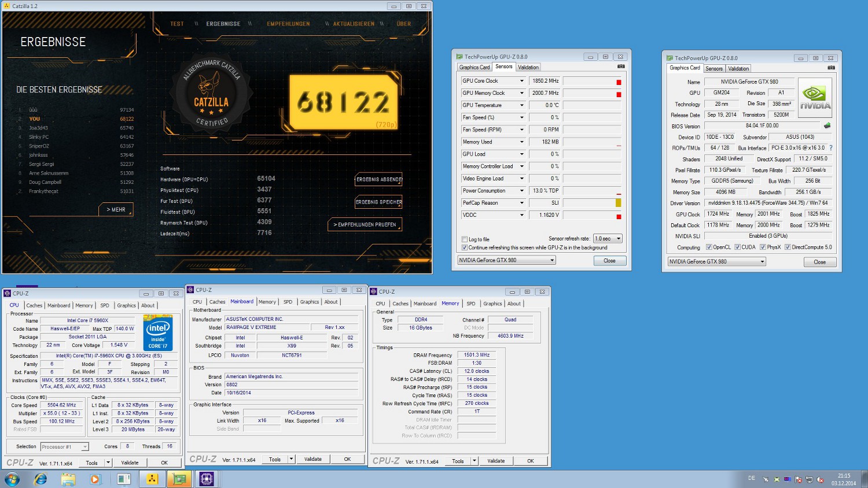This screenshot has width=868, height=488.
Task: Switch to CPU-Z taskbar icon
Action: point(207,479)
